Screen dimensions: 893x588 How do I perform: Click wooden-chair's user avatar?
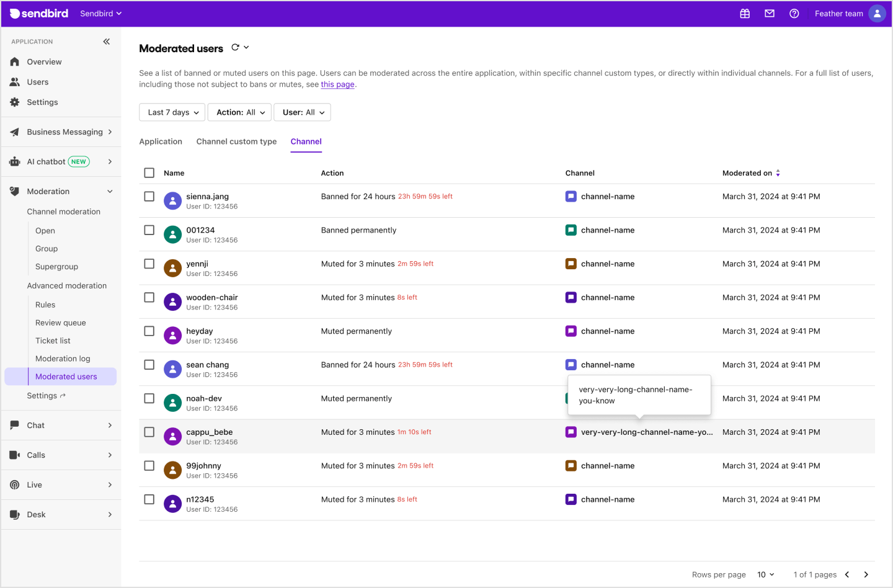point(172,302)
